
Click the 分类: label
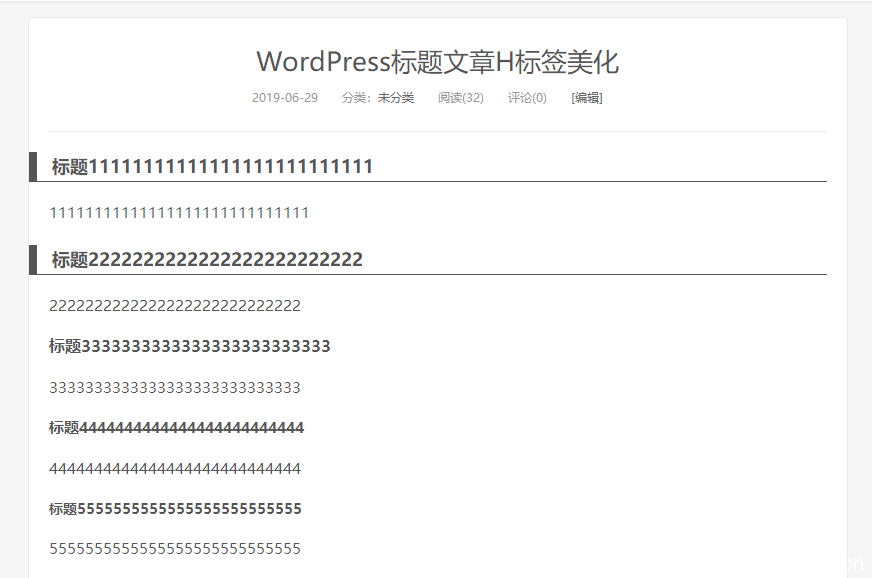point(356,98)
